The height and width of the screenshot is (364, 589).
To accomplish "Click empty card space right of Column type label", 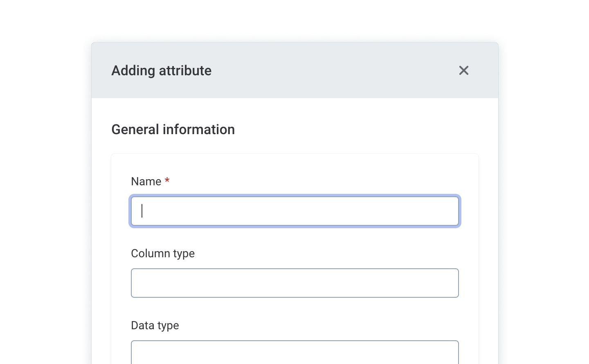I will click(327, 254).
